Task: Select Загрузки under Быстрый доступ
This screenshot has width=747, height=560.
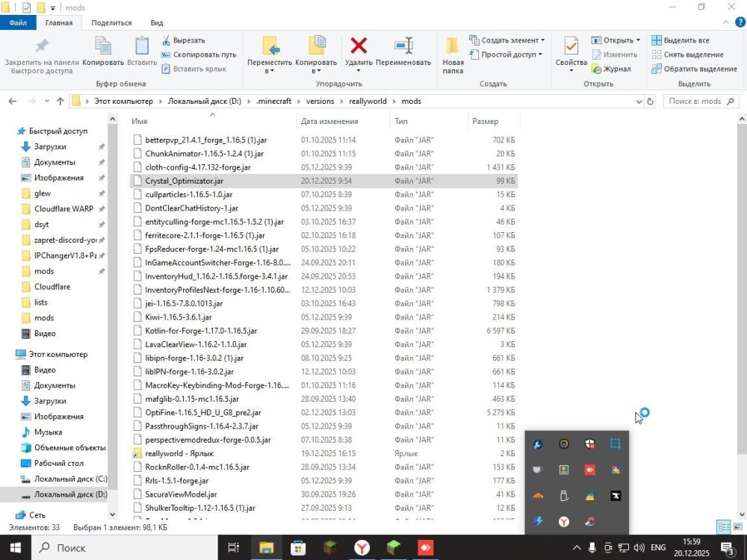Action: pyautogui.click(x=50, y=146)
